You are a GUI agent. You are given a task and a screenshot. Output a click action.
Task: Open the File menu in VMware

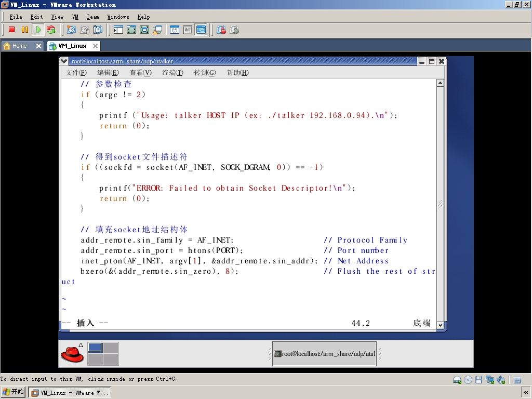(16, 17)
